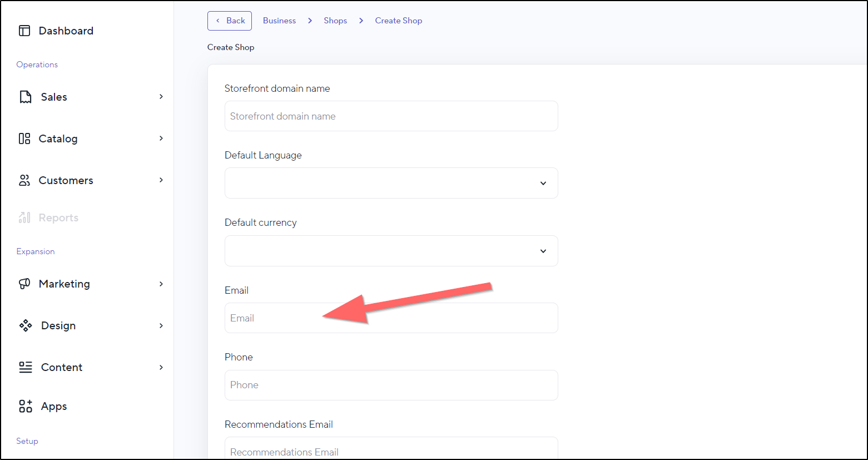Click the Operations section heading

tap(37, 65)
